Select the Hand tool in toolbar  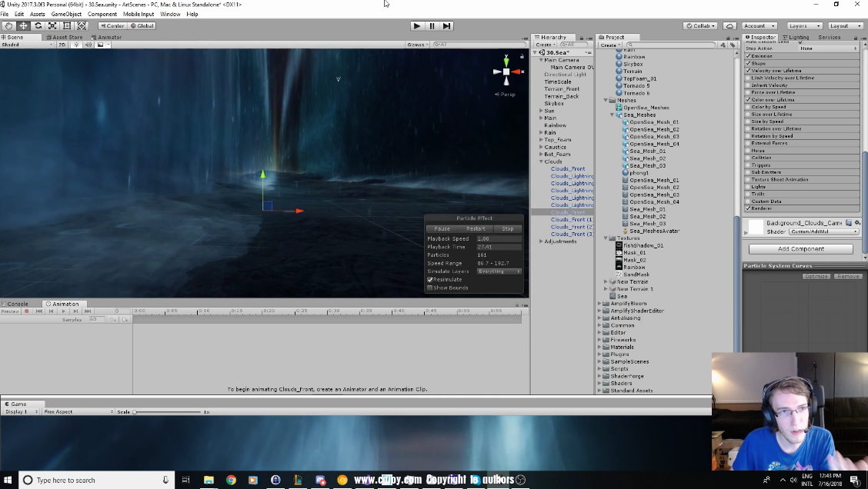tap(8, 25)
